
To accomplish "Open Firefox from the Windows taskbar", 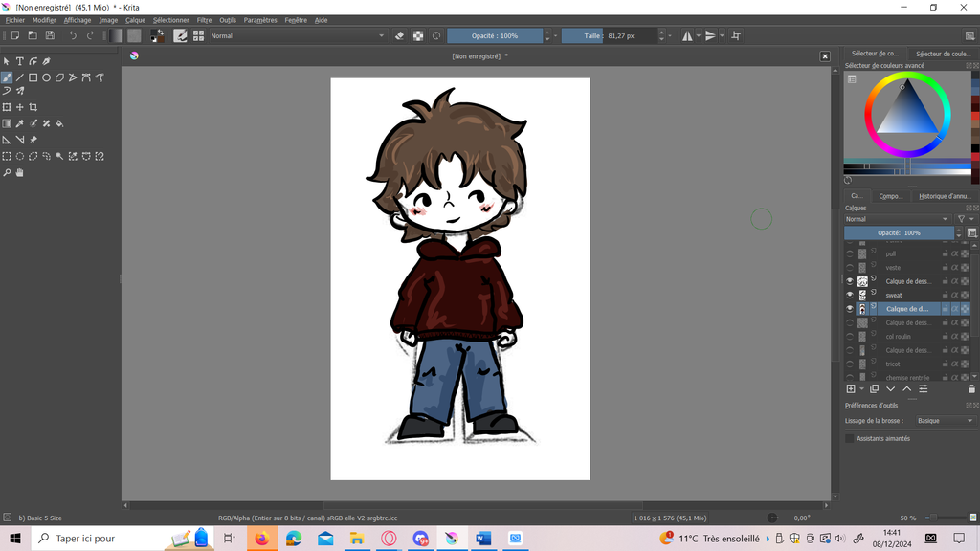I will click(x=261, y=539).
